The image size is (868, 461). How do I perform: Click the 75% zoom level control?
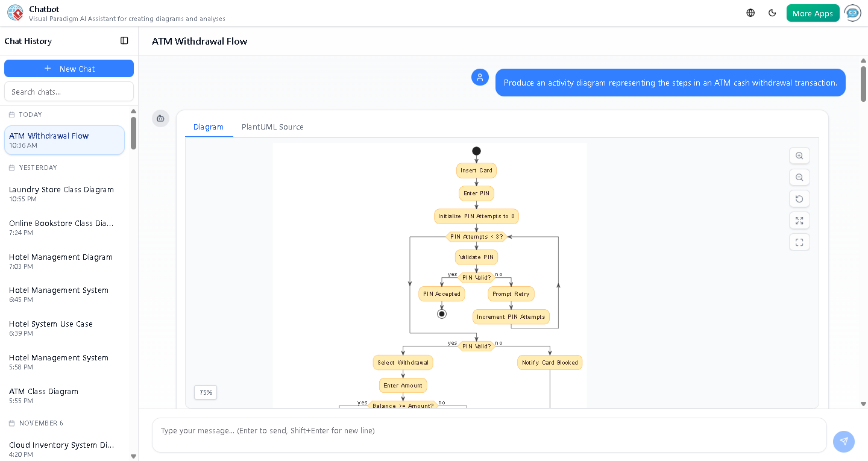coord(205,392)
